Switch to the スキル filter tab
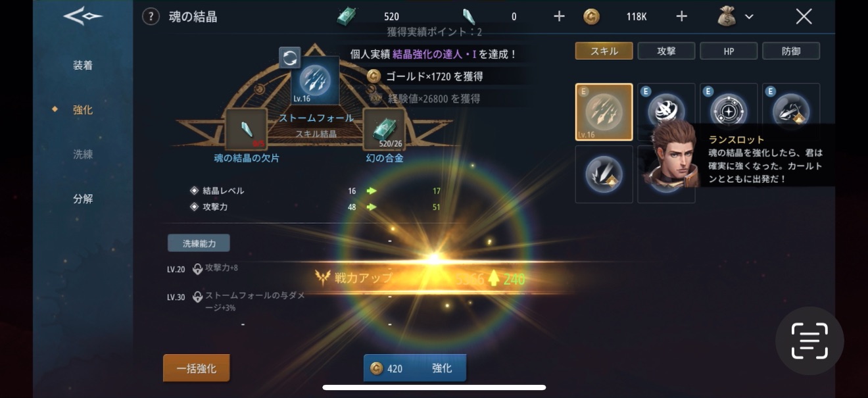The width and height of the screenshot is (868, 398). click(x=604, y=51)
